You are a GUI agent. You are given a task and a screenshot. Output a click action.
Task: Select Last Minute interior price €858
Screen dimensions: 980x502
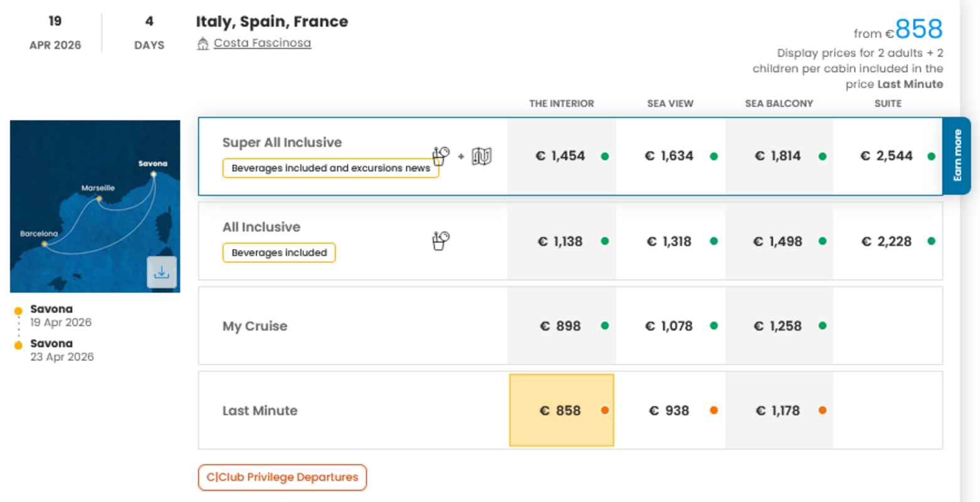561,410
